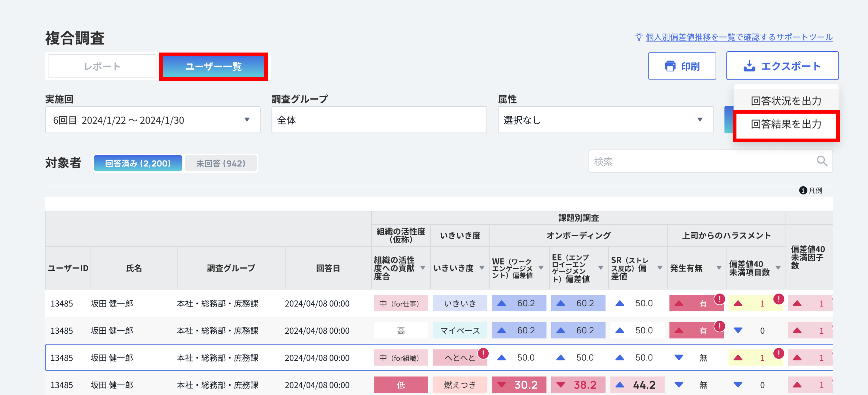
Task: Click alert icon on first row 偏差値40未満項目数 cell
Action: tap(778, 299)
